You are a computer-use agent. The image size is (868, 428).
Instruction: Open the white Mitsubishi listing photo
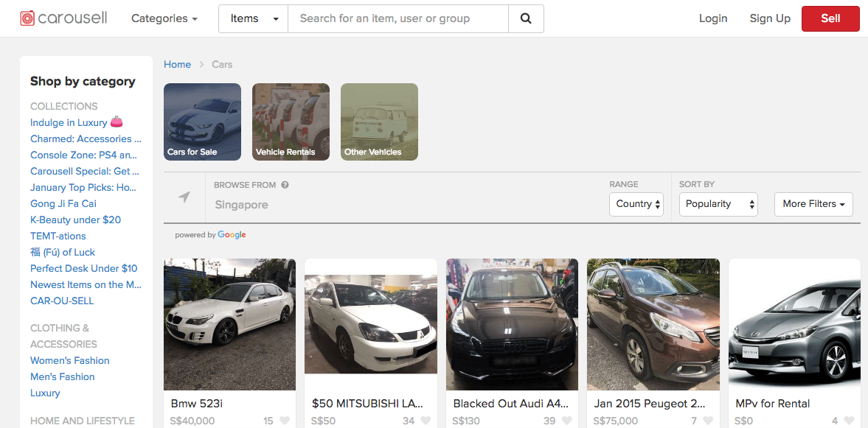[x=371, y=325]
